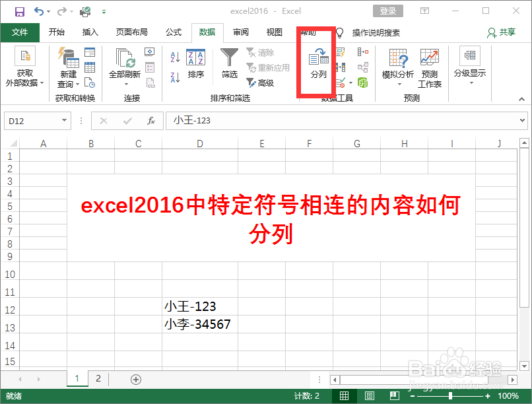The height and width of the screenshot is (404, 532).
Task: Click insert function fx button
Action: (151, 121)
